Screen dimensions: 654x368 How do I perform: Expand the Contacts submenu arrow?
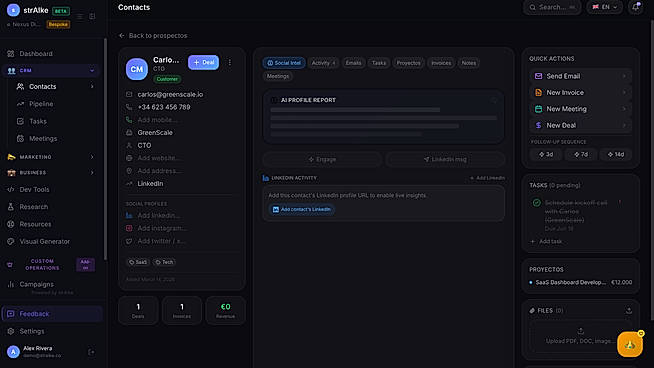click(92, 86)
